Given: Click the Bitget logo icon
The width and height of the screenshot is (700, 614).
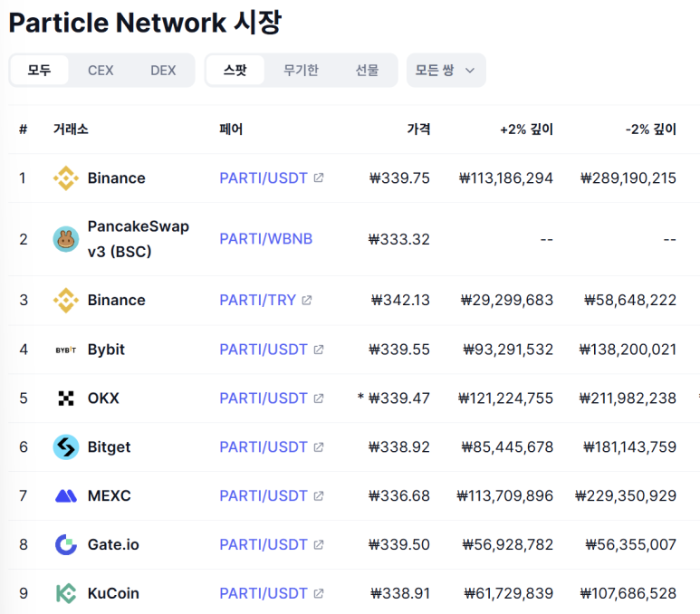Looking at the screenshot, I should [66, 447].
